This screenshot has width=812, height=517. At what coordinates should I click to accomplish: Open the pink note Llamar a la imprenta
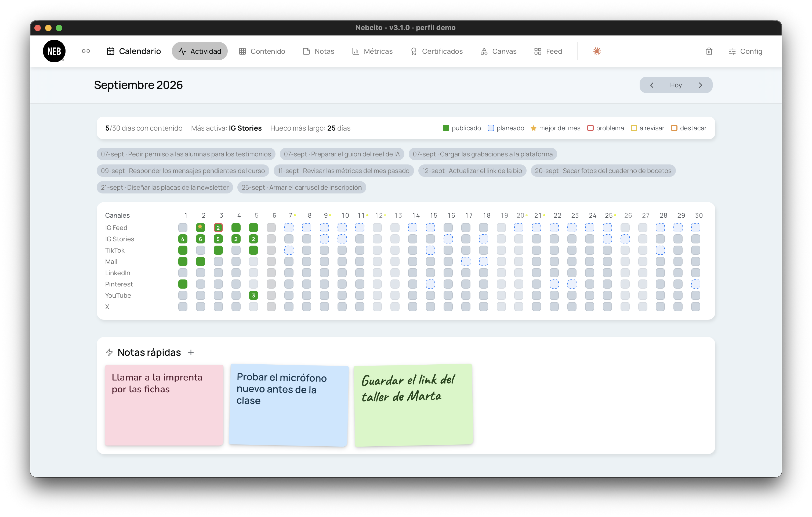pos(164,405)
